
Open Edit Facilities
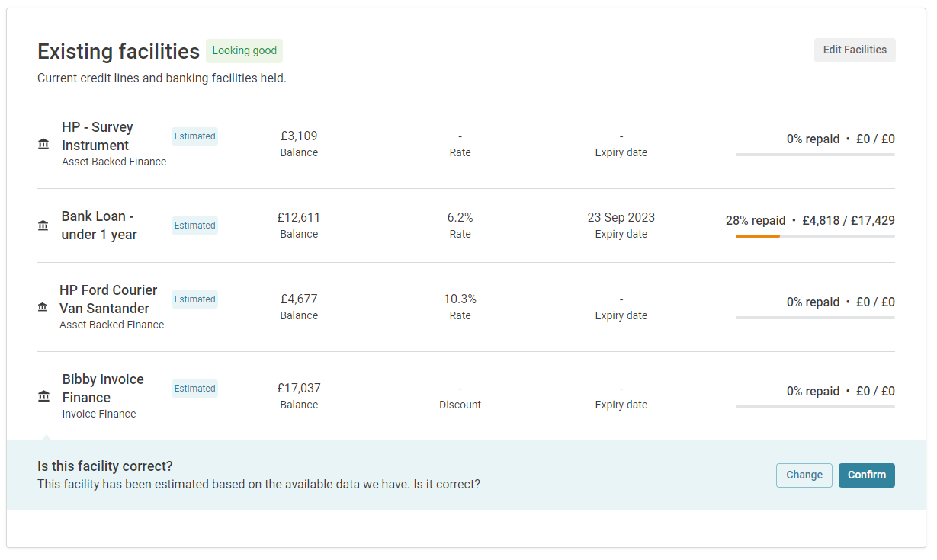point(855,50)
